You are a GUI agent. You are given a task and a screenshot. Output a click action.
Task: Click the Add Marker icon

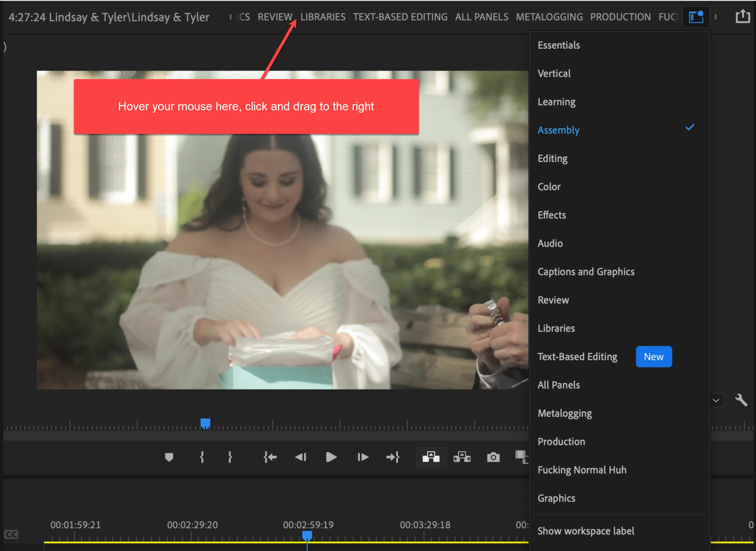169,457
